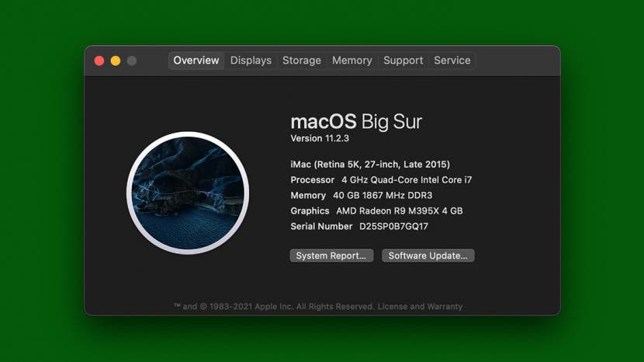Image resolution: width=644 pixels, height=362 pixels.
Task: Click the 4 GHz Quad-Core processor value
Action: tap(407, 179)
